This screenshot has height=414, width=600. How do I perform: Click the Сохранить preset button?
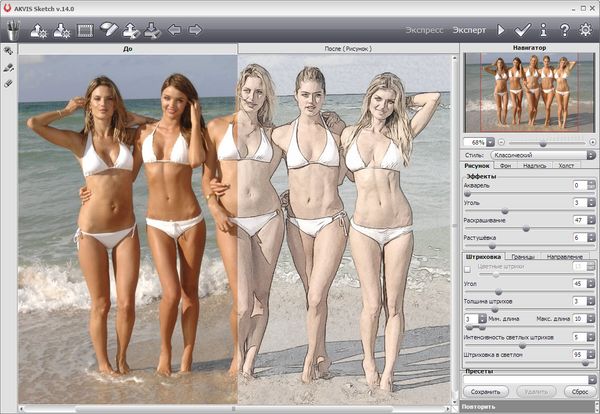tap(485, 392)
